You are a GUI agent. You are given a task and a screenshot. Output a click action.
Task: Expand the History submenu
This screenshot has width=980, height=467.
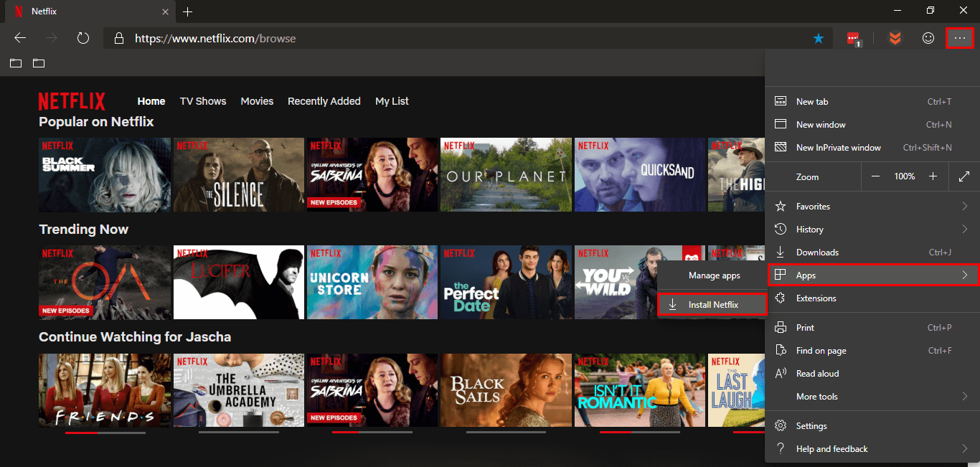(872, 230)
